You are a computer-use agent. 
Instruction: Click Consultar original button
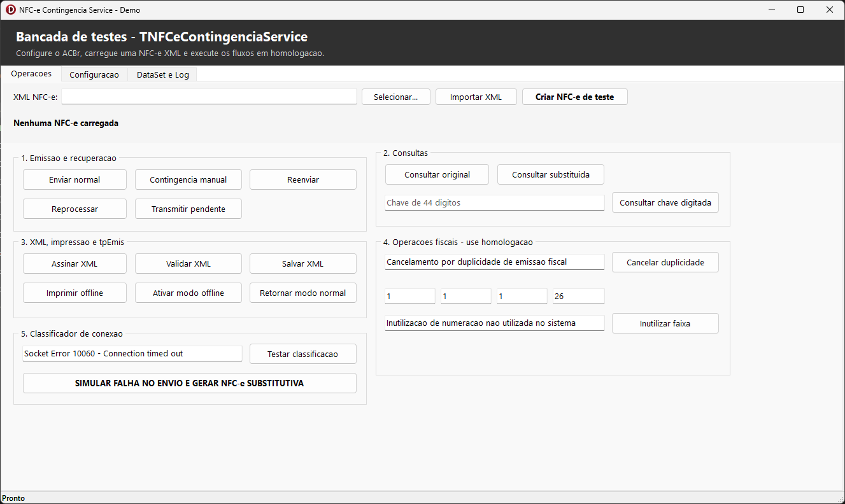pos(437,174)
